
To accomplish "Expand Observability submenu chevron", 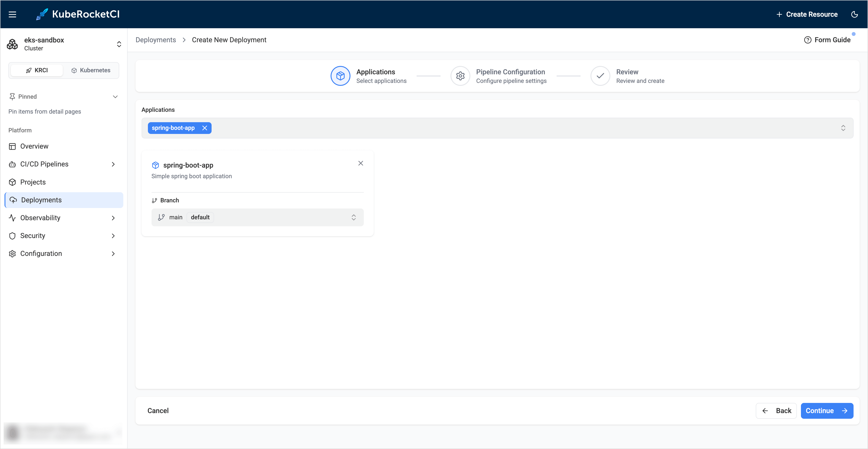I will [x=113, y=218].
